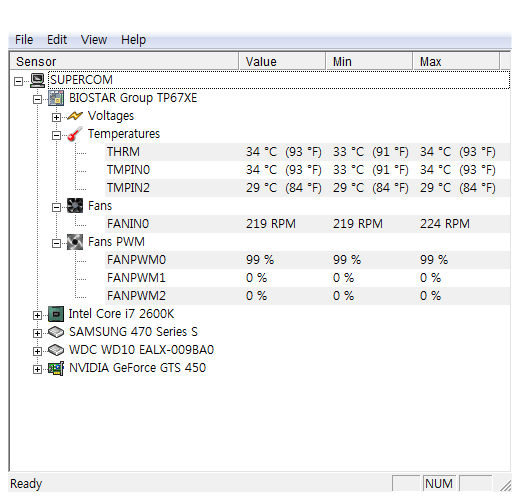This screenshot has height=500, width=520.
Task: Select the THRM sensor row
Action: point(307,152)
